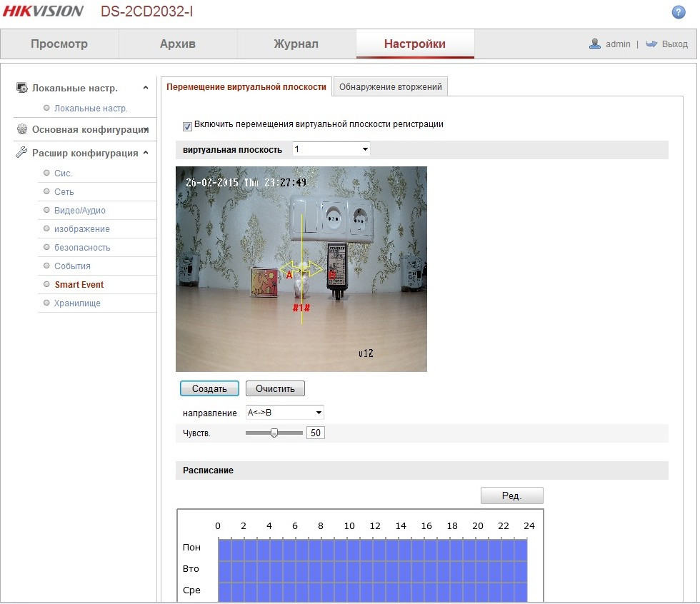Image resolution: width=700 pixels, height=604 pixels.
Task: Click the monitor icon next to Локальные настр.
Action: (x=21, y=88)
